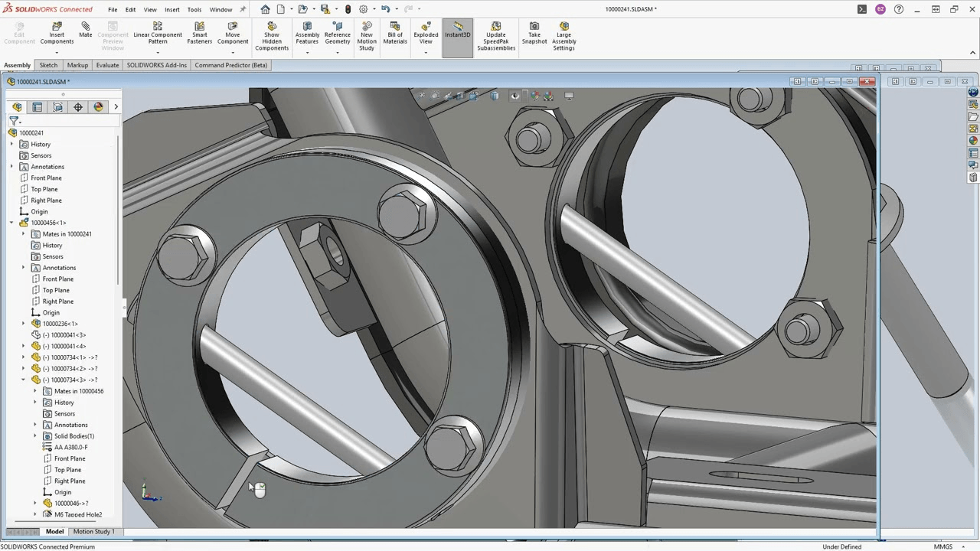Expand the Annotations tree node
Image resolution: width=980 pixels, height=551 pixels.
pyautogui.click(x=11, y=166)
